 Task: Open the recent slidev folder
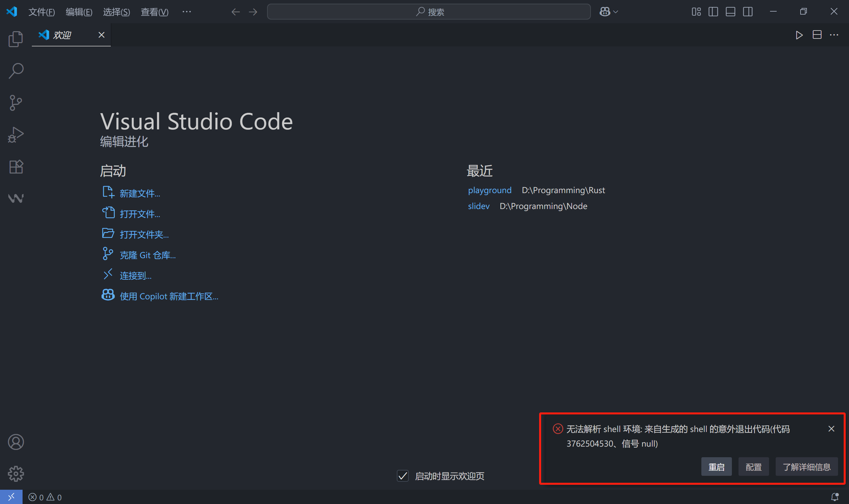[478, 206]
